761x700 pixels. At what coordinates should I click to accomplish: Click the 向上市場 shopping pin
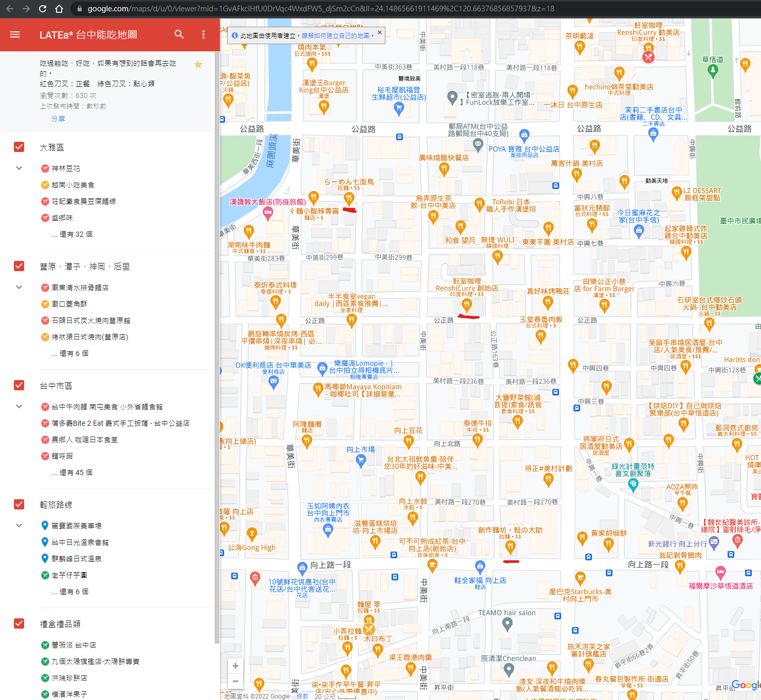tap(361, 461)
